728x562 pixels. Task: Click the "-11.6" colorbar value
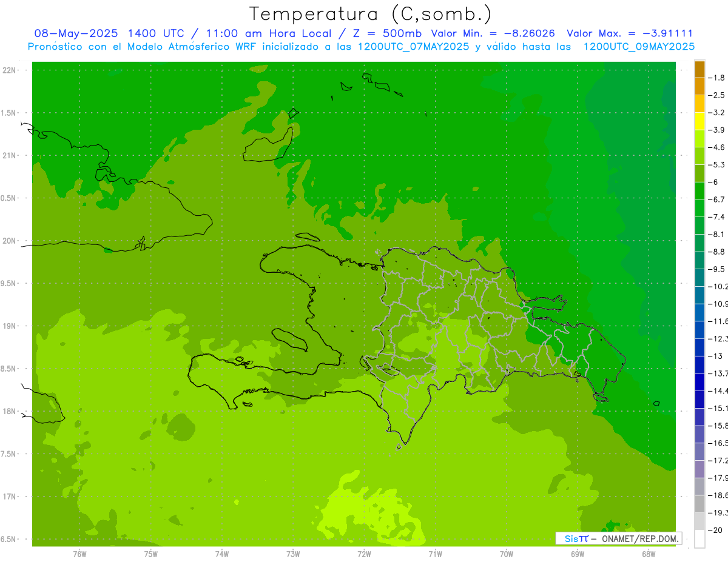(x=718, y=321)
